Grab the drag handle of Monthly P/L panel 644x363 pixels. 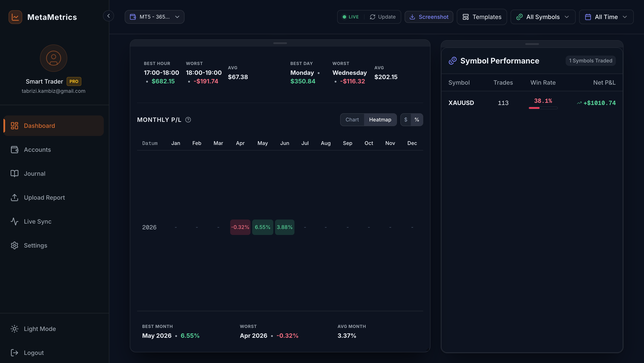tap(280, 43)
